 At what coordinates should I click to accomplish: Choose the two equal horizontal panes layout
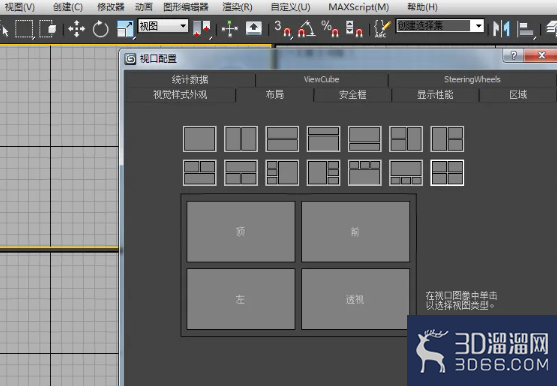pos(282,139)
